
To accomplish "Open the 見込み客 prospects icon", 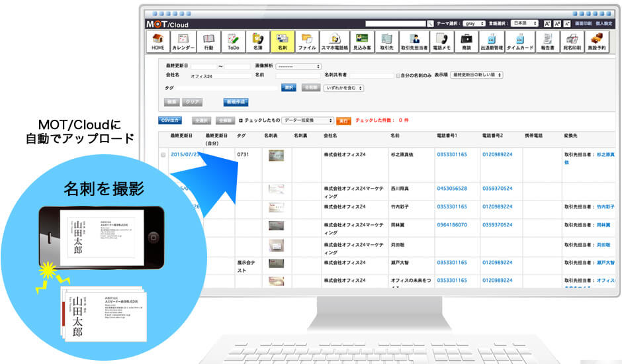I will (x=362, y=41).
